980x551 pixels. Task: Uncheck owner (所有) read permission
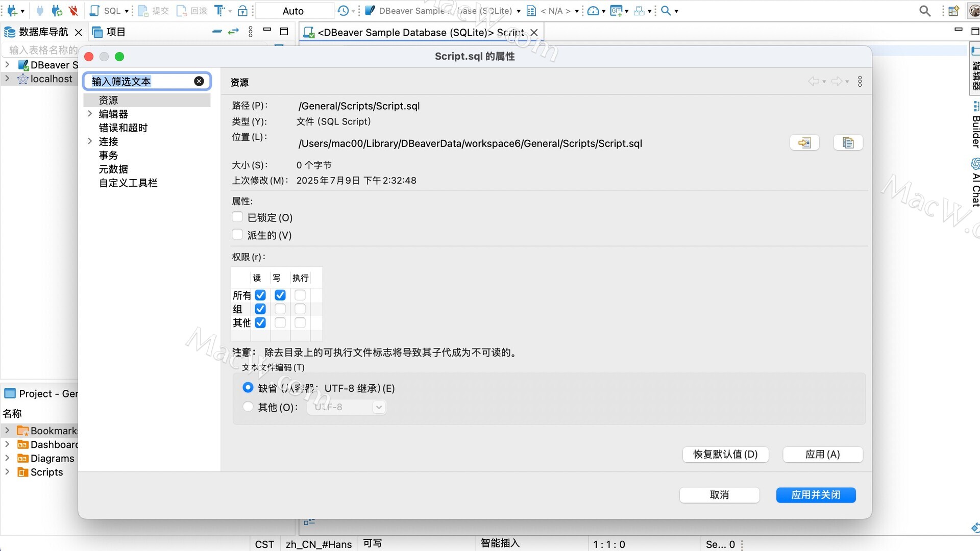[260, 295]
